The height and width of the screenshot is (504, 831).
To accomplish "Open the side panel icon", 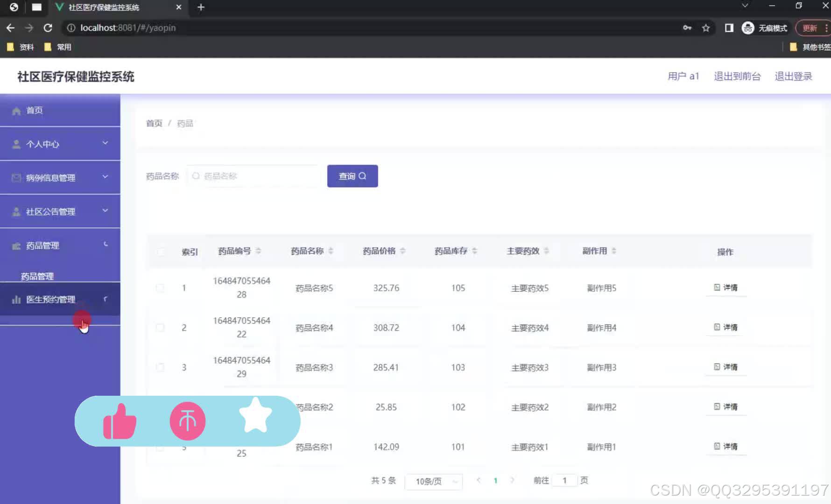I will tap(729, 28).
